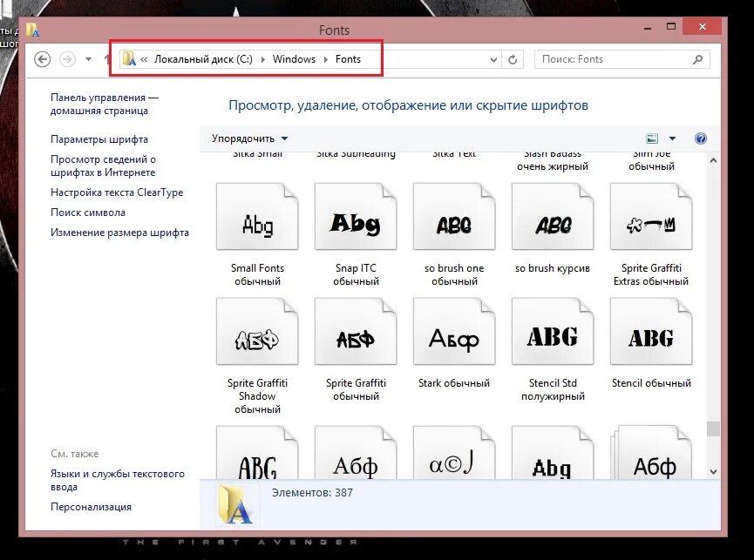
Task: Open the 'Упорядочить' menu
Action: coord(249,138)
